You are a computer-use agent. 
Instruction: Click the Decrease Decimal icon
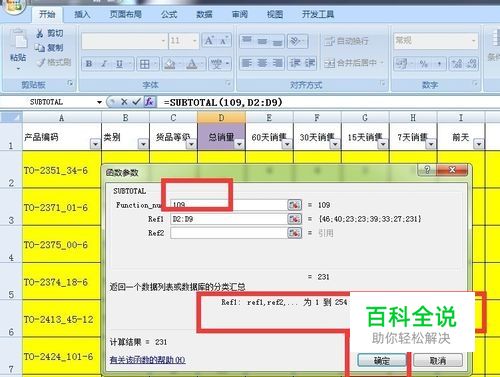471,63
